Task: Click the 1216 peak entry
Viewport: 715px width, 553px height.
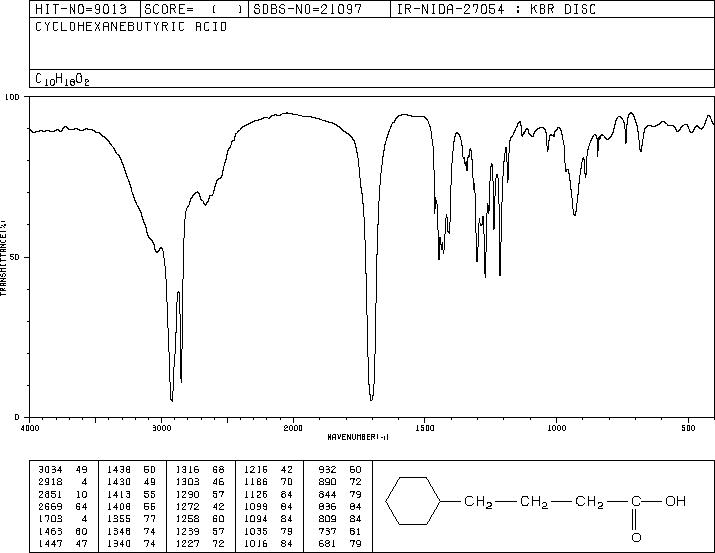Action: [x=269, y=470]
